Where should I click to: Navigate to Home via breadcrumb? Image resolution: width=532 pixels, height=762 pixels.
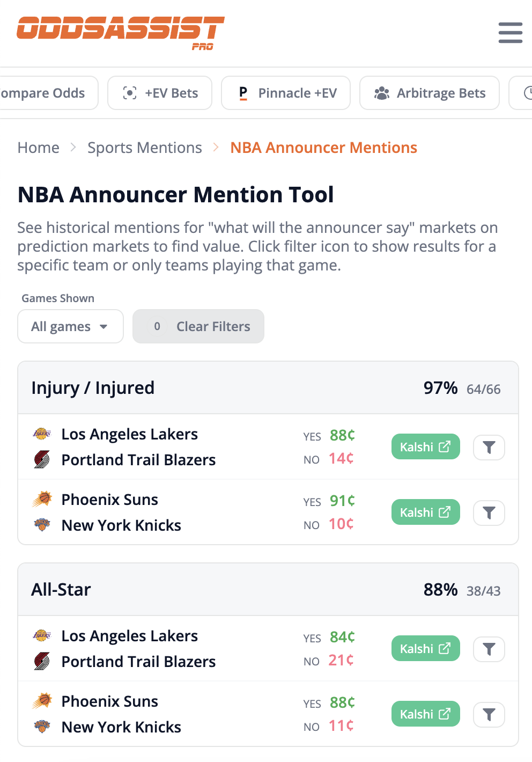[x=38, y=148]
